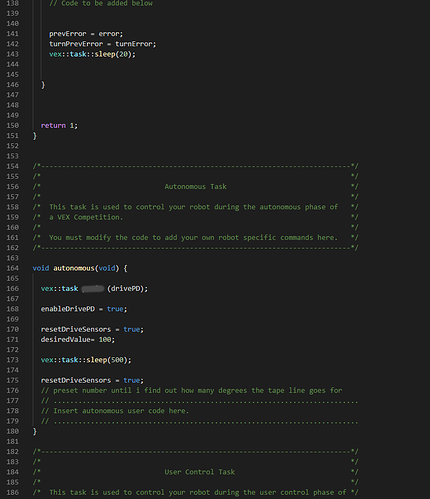Click resetDriveSensors on line 170

tap(76, 329)
